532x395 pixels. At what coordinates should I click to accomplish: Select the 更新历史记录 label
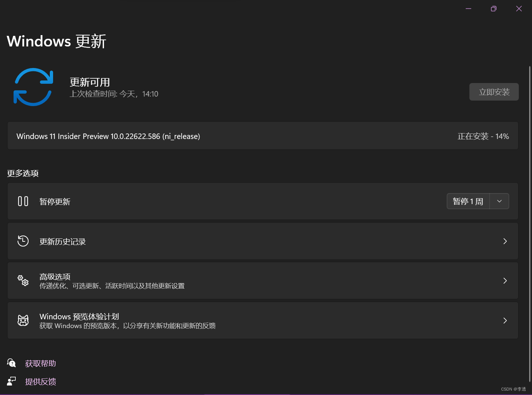(63, 241)
